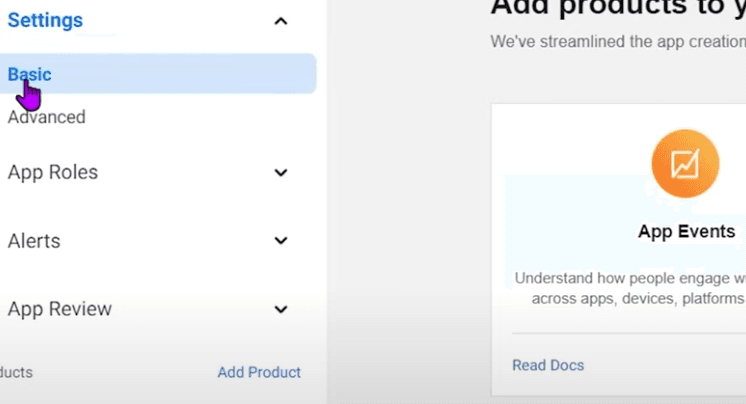Collapse the Settings section chevron

[281, 21]
